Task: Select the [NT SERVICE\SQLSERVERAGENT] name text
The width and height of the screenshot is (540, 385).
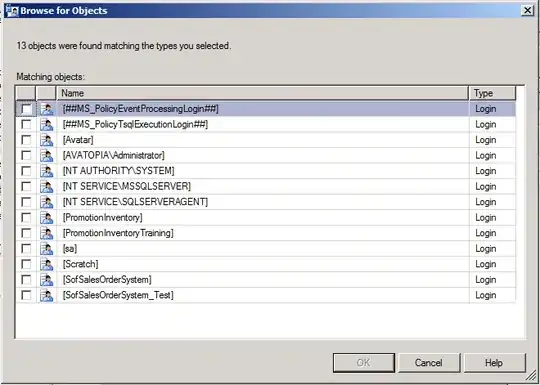Action: 135,202
